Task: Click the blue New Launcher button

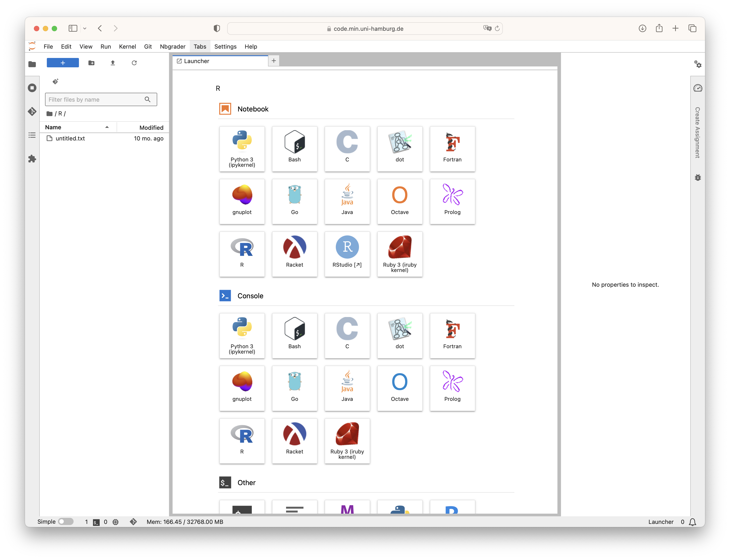Action: tap(63, 63)
